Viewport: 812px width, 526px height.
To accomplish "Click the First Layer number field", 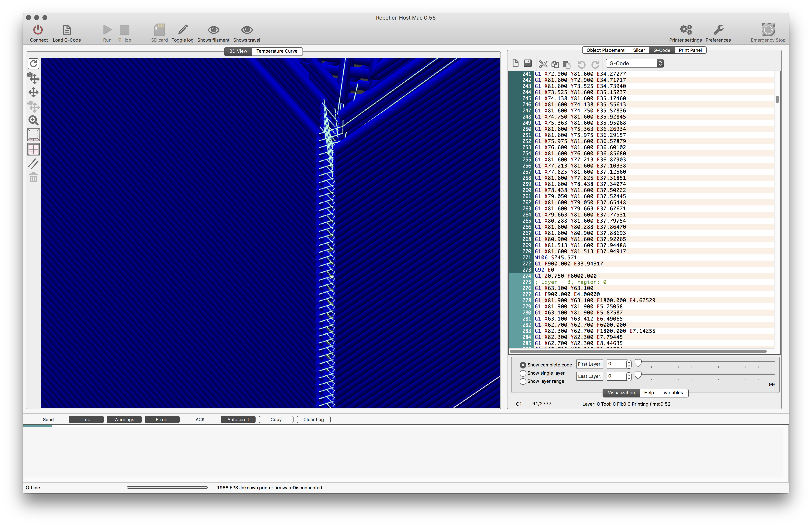I will click(x=616, y=364).
